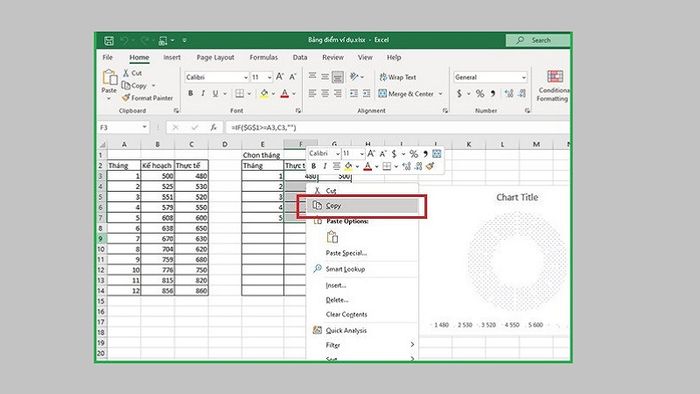The width and height of the screenshot is (700, 394).
Task: Apply Percent Style in ribbon
Action: [480, 93]
